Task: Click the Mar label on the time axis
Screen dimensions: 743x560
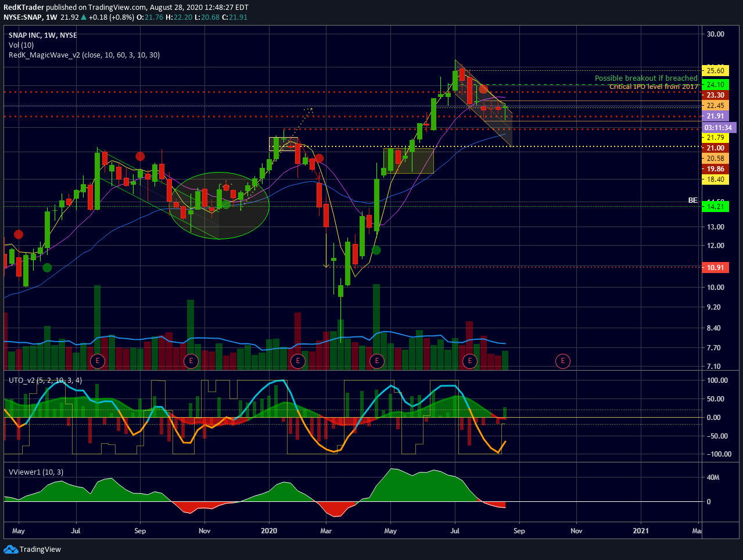Action: 326,531
